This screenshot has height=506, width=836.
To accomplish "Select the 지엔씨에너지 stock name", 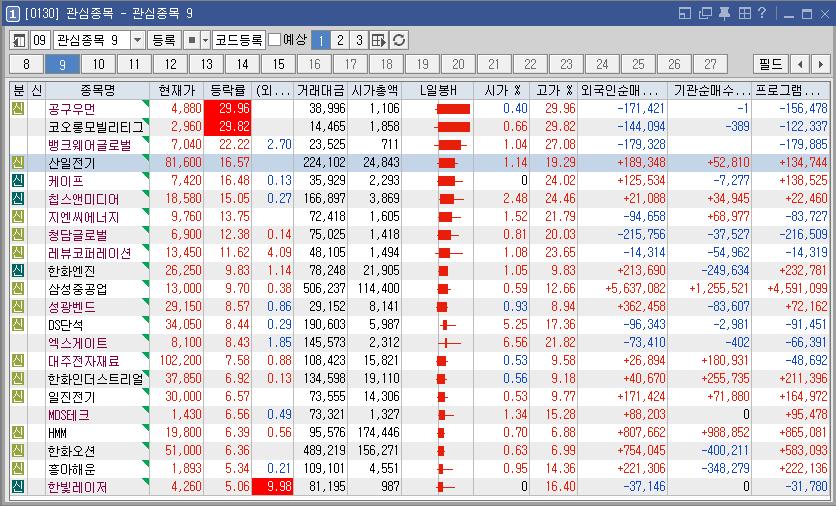I will pyautogui.click(x=84, y=217).
